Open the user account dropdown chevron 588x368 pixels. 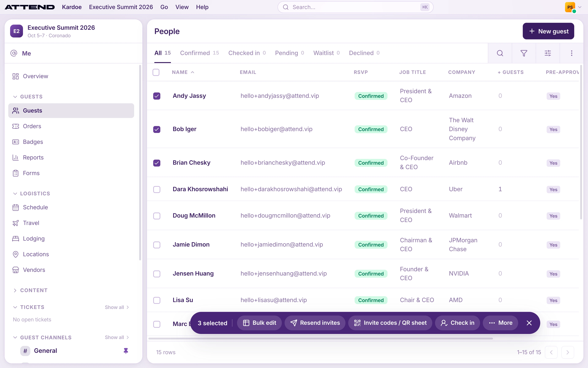point(580,7)
